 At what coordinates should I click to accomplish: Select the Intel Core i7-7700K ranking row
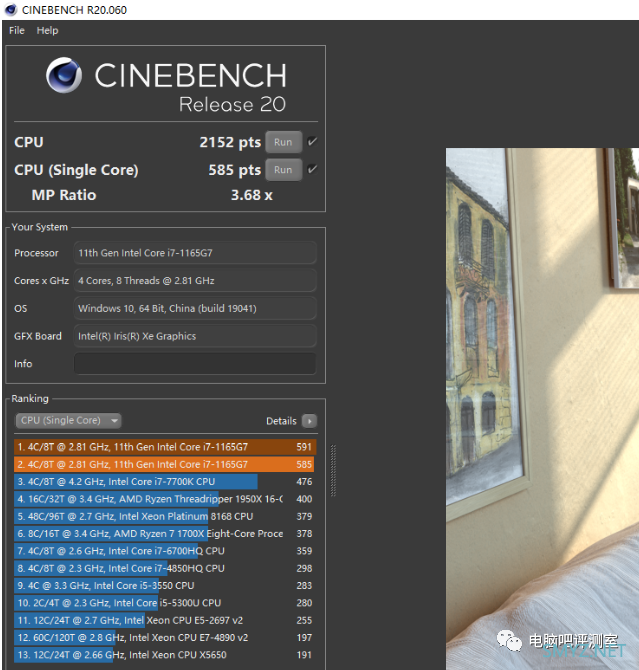tap(165, 482)
